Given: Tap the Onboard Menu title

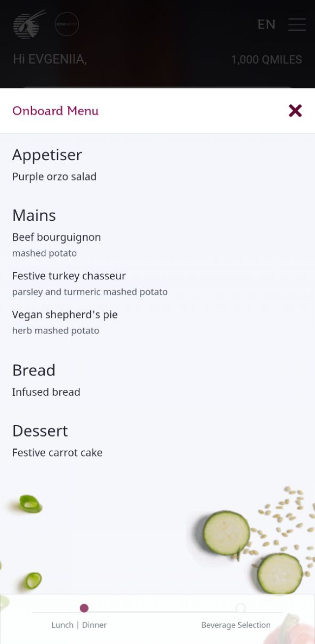Looking at the screenshot, I should [56, 111].
